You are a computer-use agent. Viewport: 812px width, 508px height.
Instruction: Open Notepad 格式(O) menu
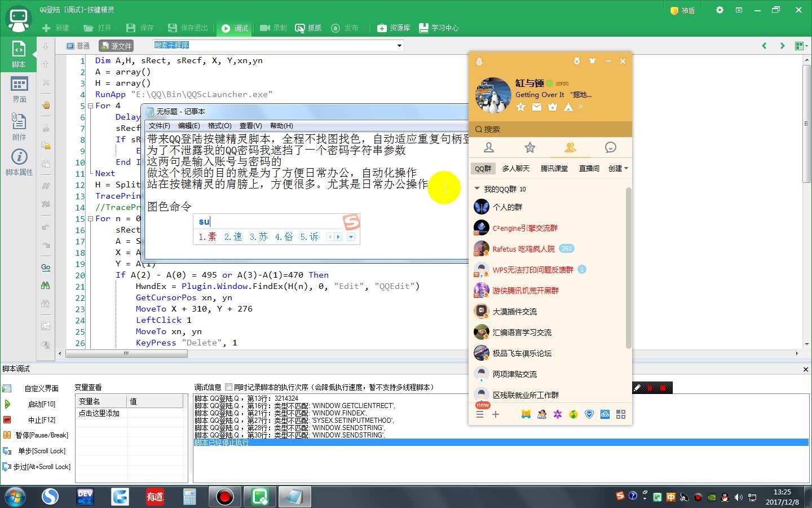click(219, 126)
